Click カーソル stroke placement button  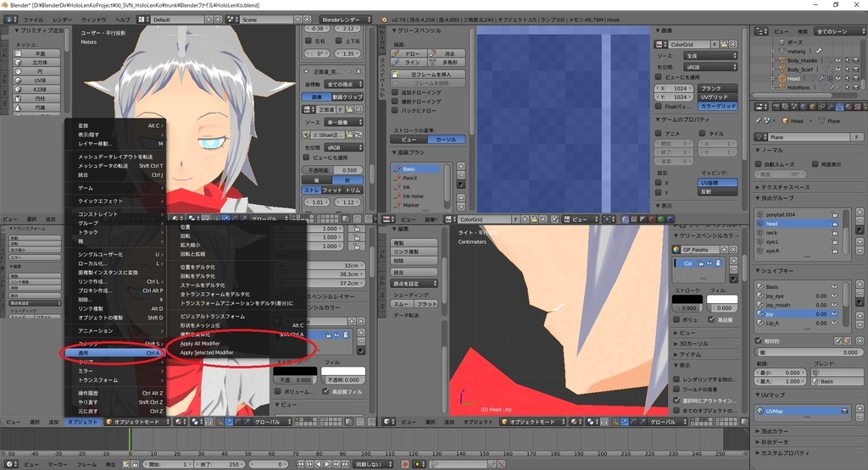tap(447, 140)
